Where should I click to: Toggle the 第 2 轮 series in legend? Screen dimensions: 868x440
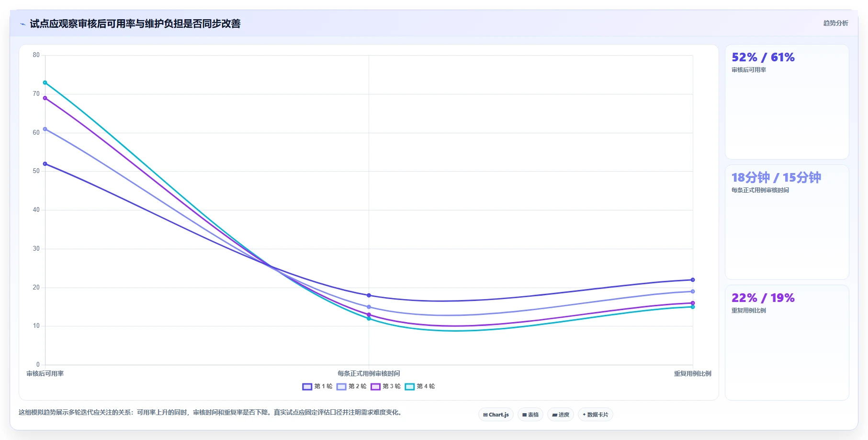tap(351, 386)
